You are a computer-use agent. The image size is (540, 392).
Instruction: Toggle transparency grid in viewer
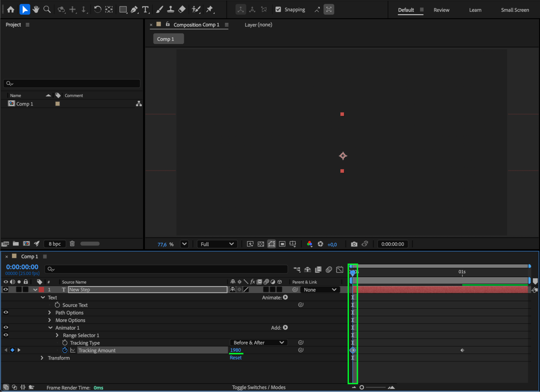[261, 244]
